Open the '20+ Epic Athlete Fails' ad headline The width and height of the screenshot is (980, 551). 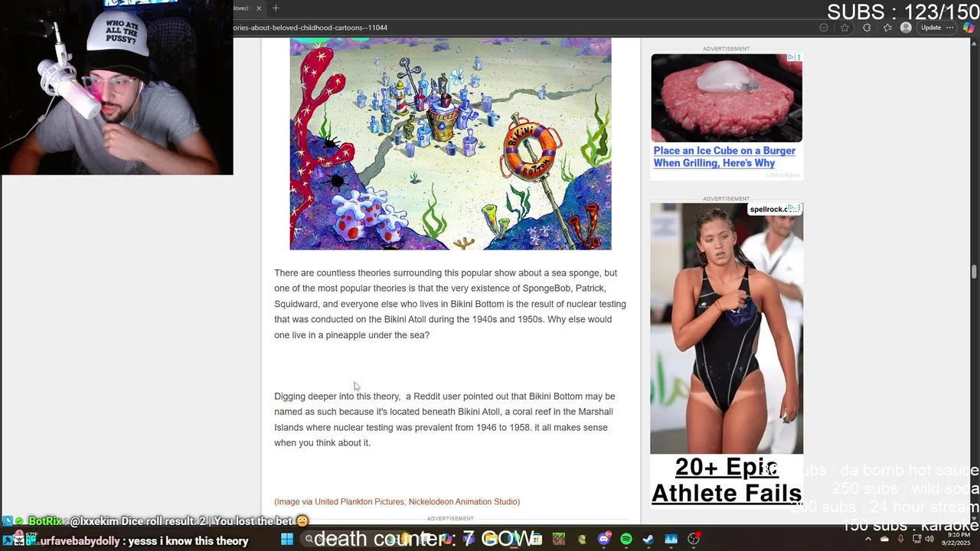(x=727, y=481)
